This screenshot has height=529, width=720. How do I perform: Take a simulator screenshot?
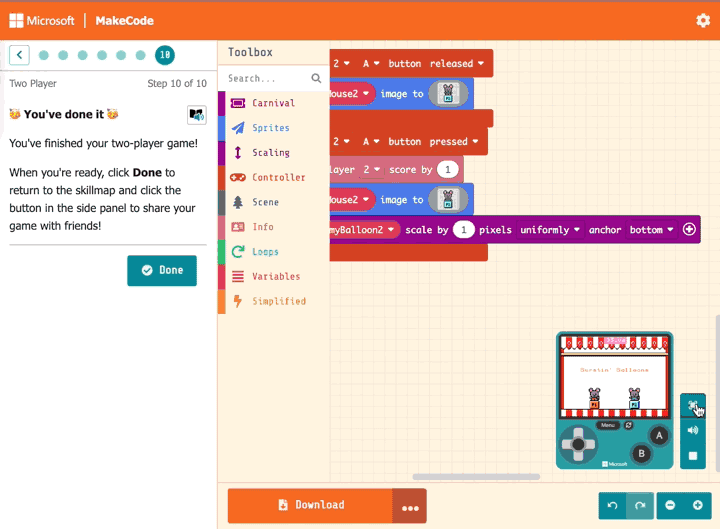[693, 405]
